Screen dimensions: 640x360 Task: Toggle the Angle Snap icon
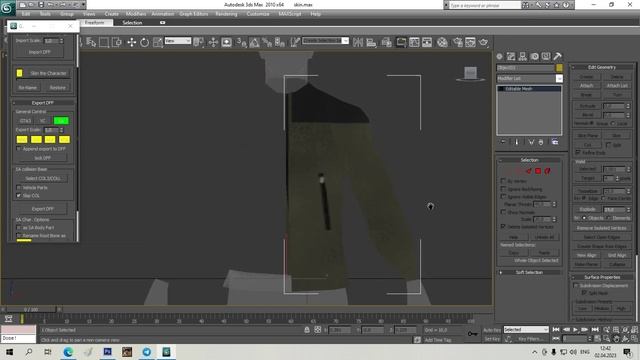(x=254, y=42)
